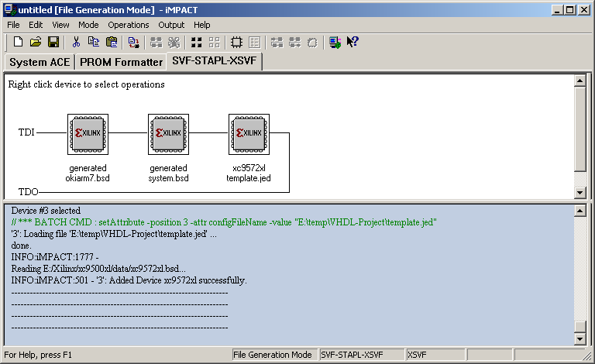Click the greyed chip icon in toolbar
The height and width of the screenshot is (364, 595).
click(312, 42)
